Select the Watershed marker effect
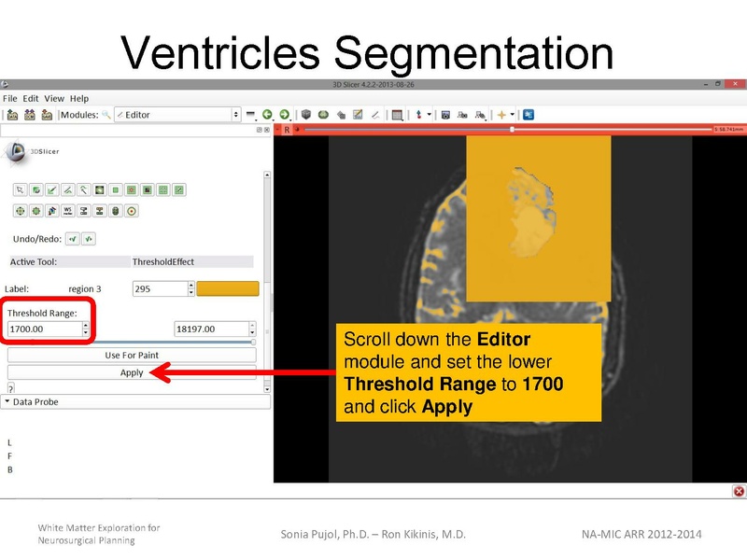This screenshot has width=747, height=560. (67, 212)
